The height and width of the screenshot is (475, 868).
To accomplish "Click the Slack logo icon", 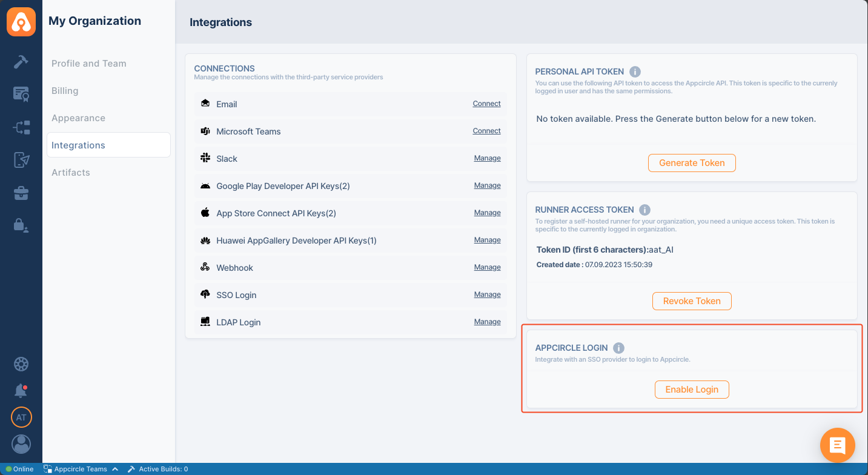I will click(205, 158).
